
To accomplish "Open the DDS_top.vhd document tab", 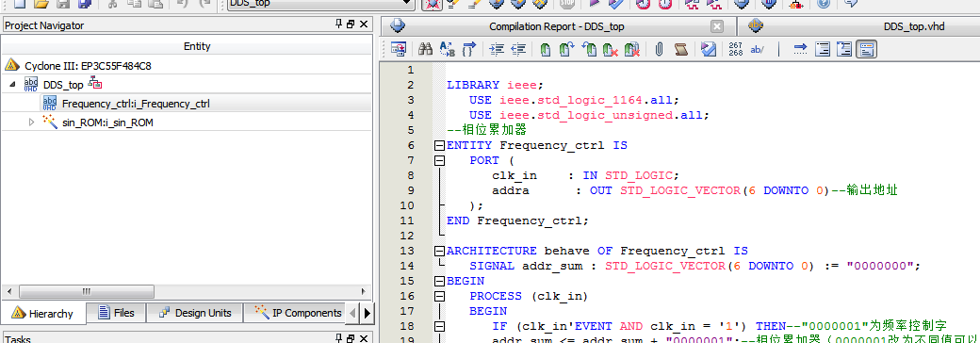I will coord(914,26).
